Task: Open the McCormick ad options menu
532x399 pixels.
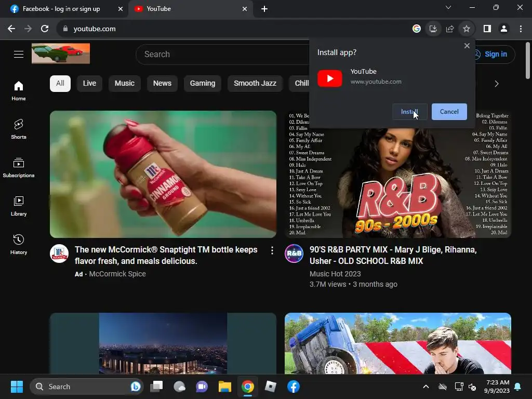Action: tap(272, 250)
